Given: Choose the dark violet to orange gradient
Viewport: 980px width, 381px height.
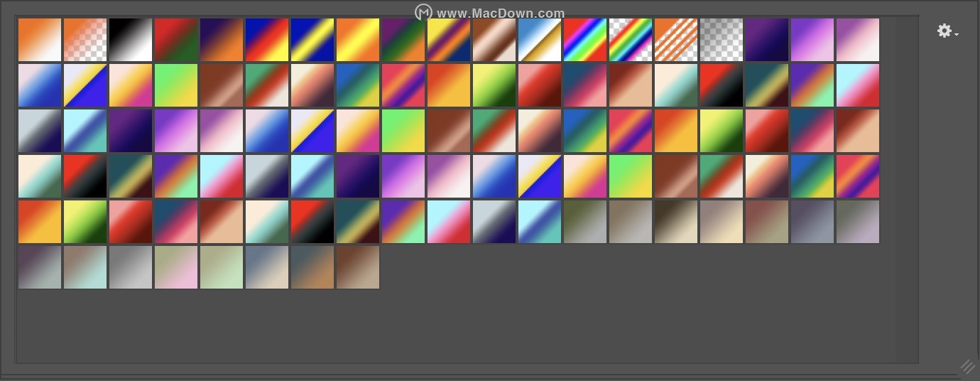Looking at the screenshot, I should click(x=222, y=40).
